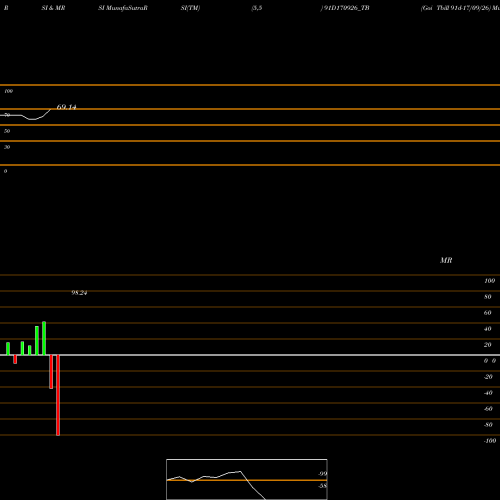Select the tallest green MR histogram bar
Viewport: 500px width, 500px height.
(44, 338)
